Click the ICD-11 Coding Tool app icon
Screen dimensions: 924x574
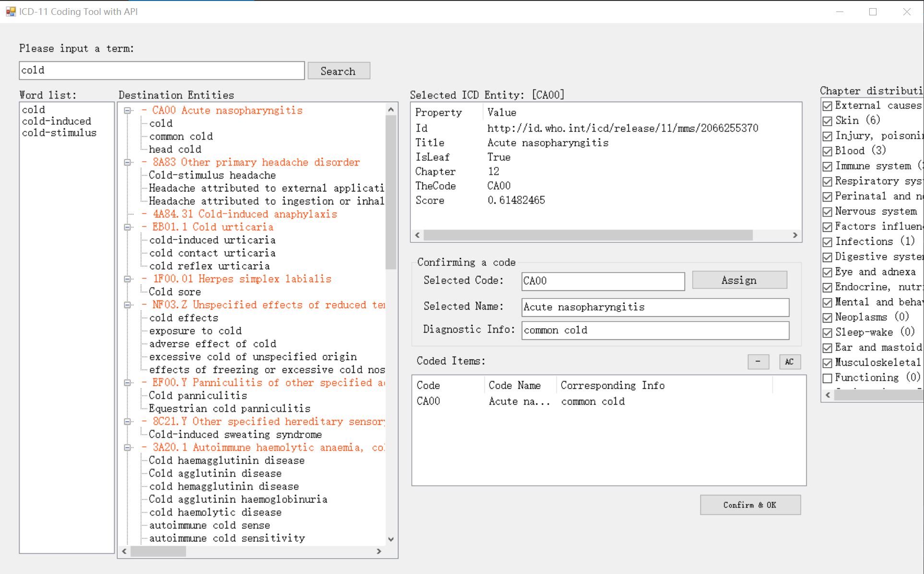click(x=11, y=12)
